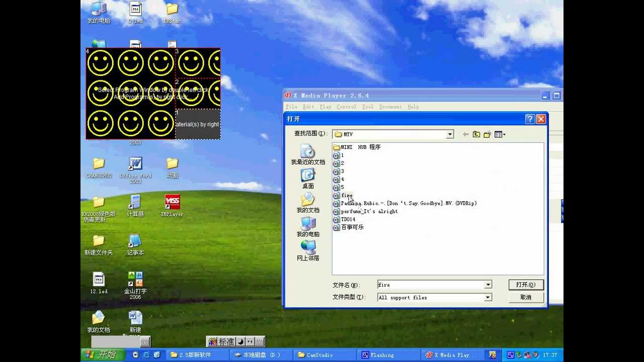Select file named 1 in list

[x=338, y=155]
